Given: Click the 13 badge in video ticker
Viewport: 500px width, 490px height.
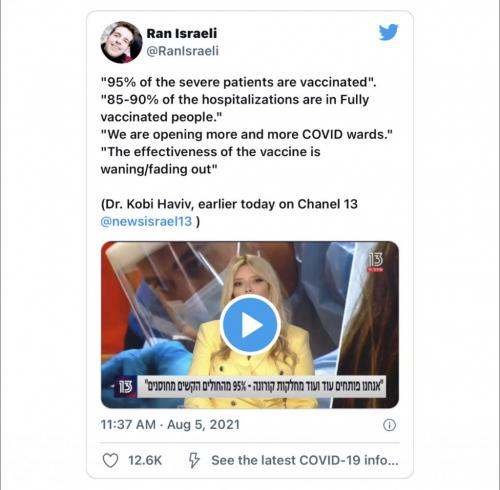Looking at the screenshot, I should pos(126,387).
